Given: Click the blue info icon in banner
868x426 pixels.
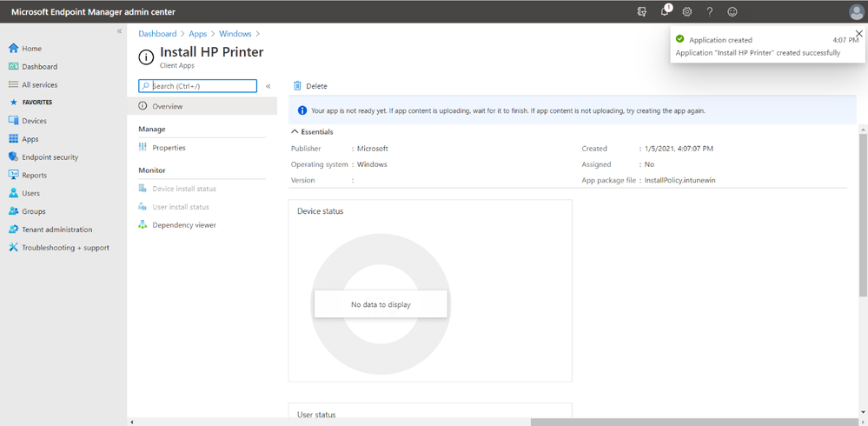Looking at the screenshot, I should point(302,110).
